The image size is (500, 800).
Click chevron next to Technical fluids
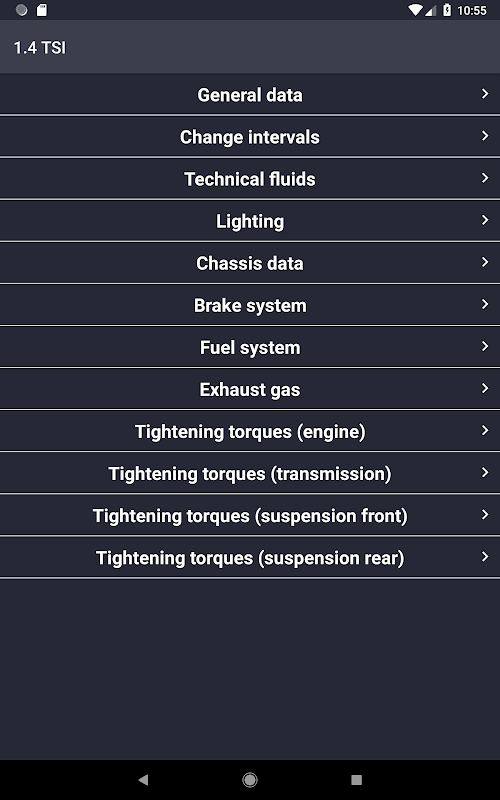[485, 178]
